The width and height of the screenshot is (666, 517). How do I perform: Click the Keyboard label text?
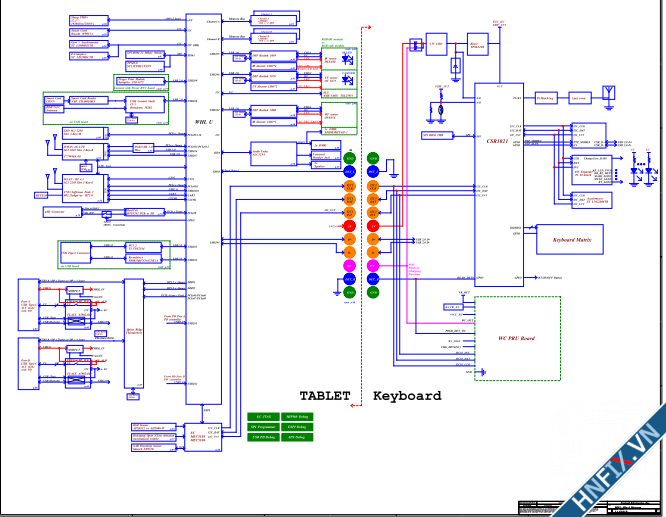point(407,396)
